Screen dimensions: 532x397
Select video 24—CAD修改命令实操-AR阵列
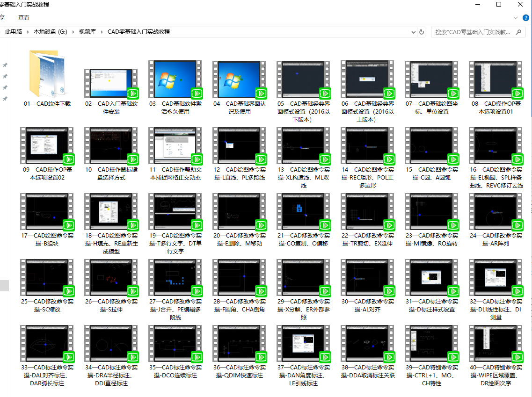coord(496,211)
